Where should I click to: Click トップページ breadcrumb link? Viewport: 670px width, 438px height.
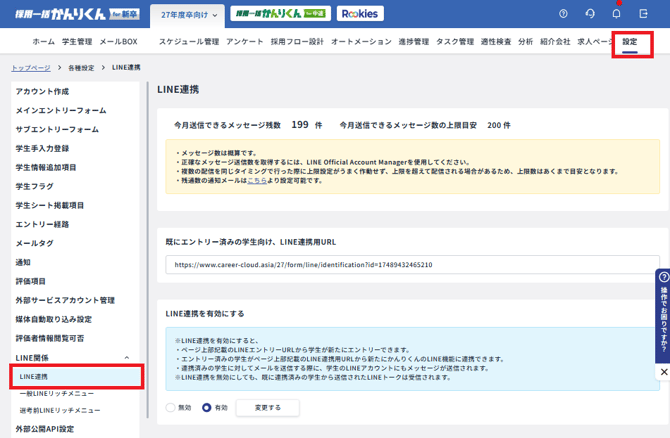click(32, 67)
